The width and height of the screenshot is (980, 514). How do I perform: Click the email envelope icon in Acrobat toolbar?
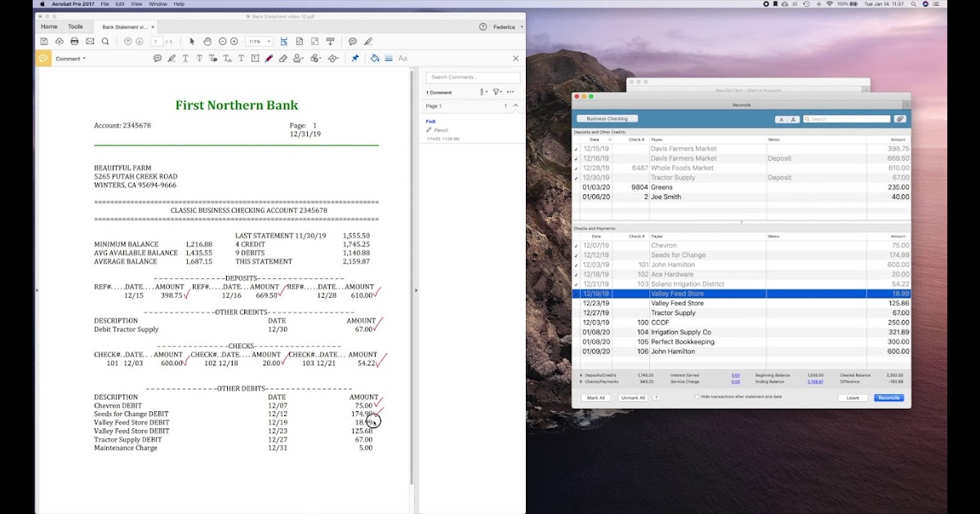pos(90,42)
